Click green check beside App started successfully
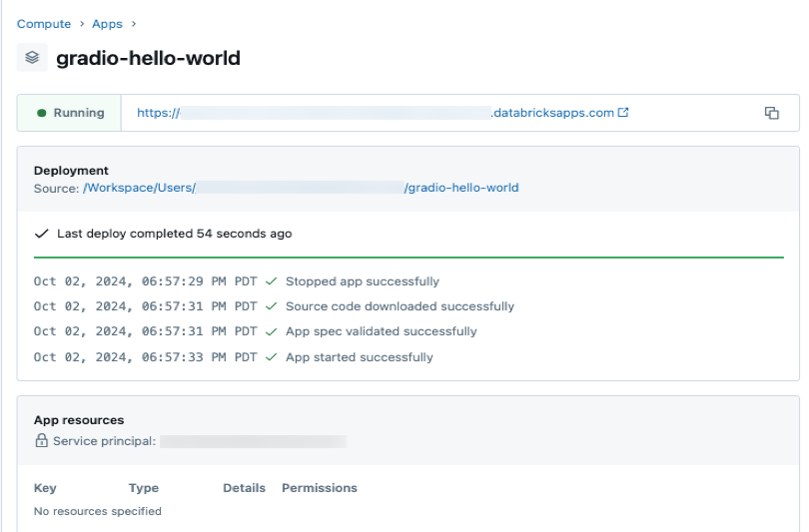 271,357
